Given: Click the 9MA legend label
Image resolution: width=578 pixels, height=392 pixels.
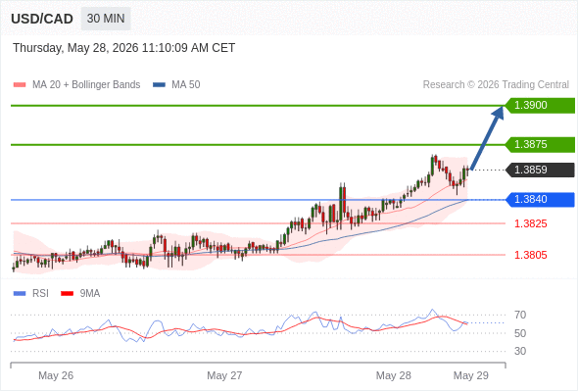Looking at the screenshot, I should 90,294.
